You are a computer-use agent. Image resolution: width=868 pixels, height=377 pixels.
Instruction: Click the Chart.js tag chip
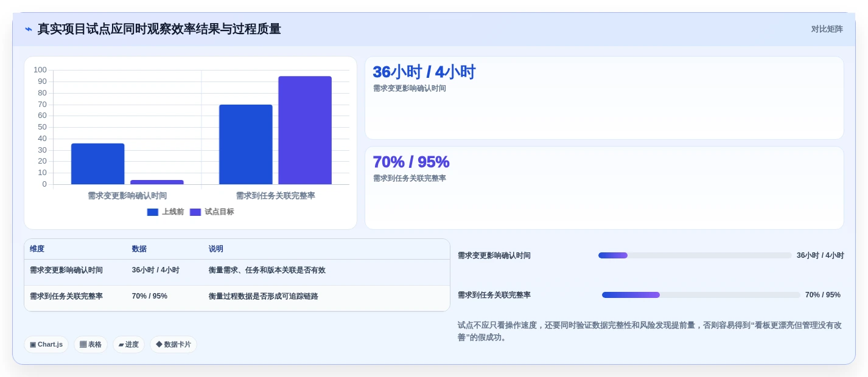46,345
